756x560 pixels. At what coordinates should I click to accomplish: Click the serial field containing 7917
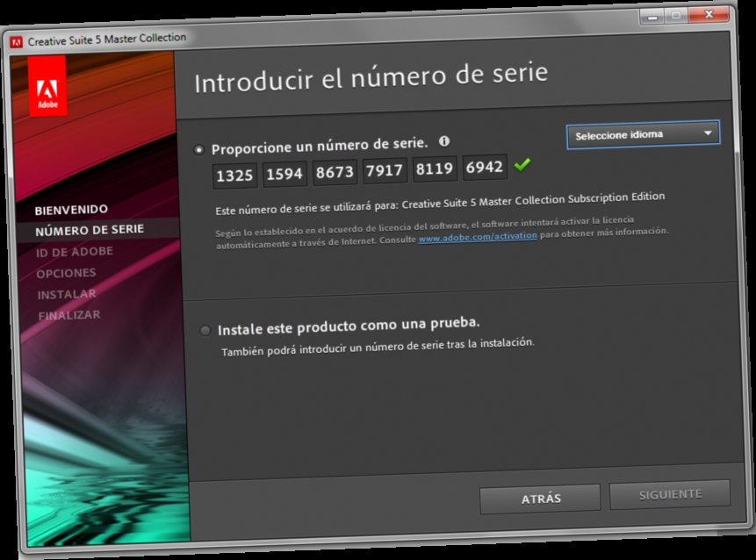click(x=385, y=170)
